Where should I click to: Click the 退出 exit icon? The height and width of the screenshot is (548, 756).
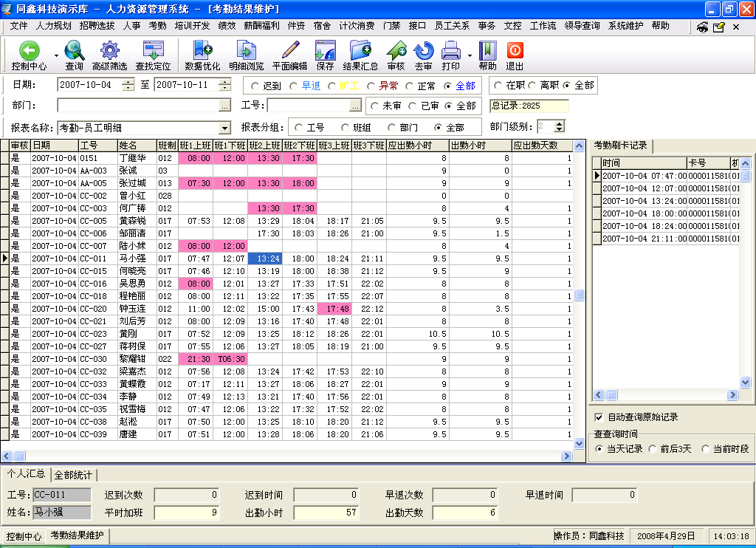(515, 51)
